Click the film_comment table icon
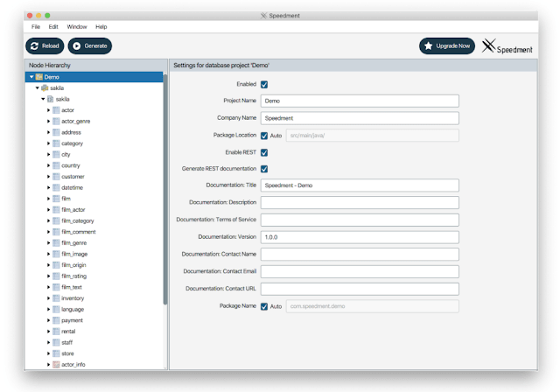Viewport: 560px width, 392px height. point(56,232)
